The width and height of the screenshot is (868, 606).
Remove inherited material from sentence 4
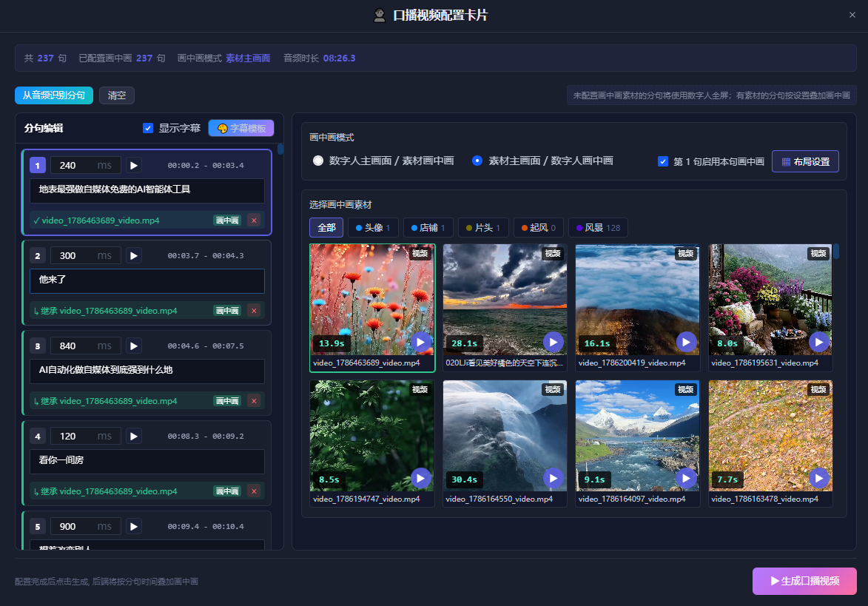254,491
